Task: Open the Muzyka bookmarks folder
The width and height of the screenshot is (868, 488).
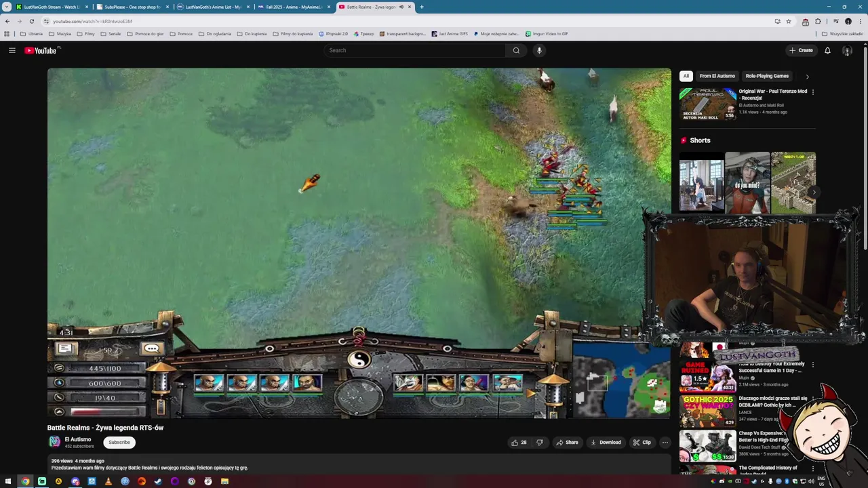Action: (60, 33)
